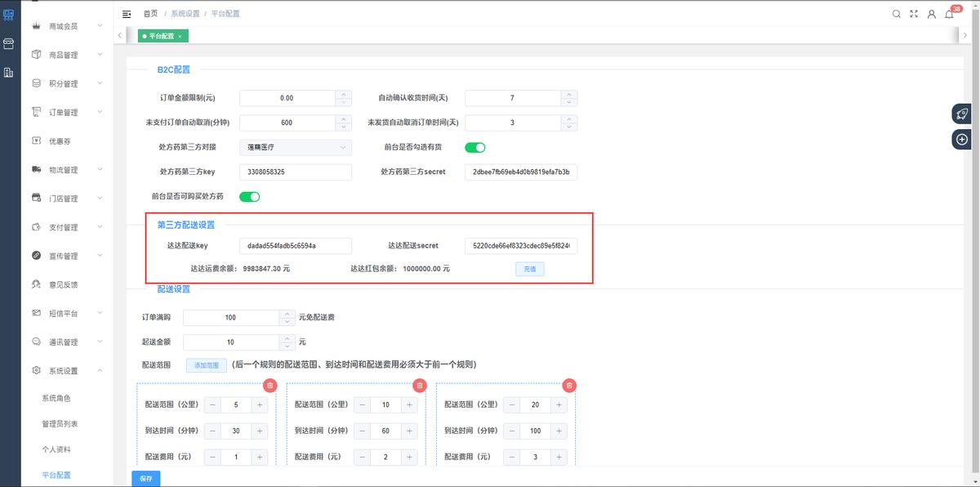Click the 达达配送key input field
The width and height of the screenshot is (980, 487).
[296, 246]
